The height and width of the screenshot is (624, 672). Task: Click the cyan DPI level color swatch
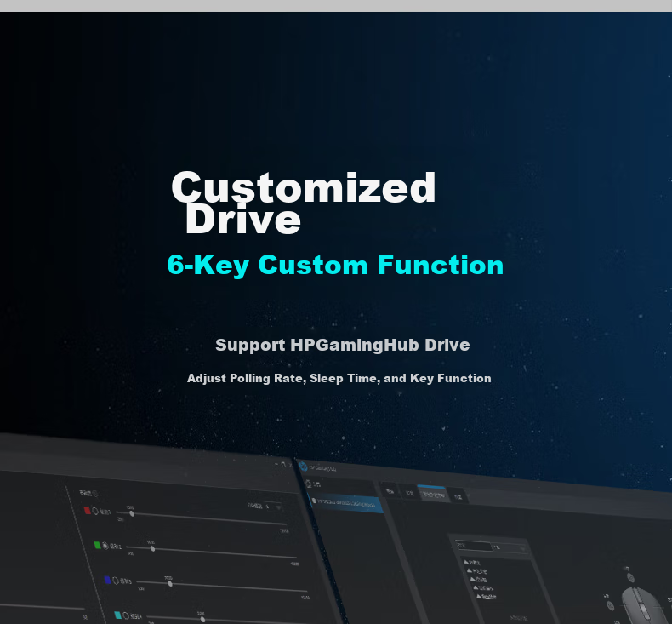click(x=118, y=615)
